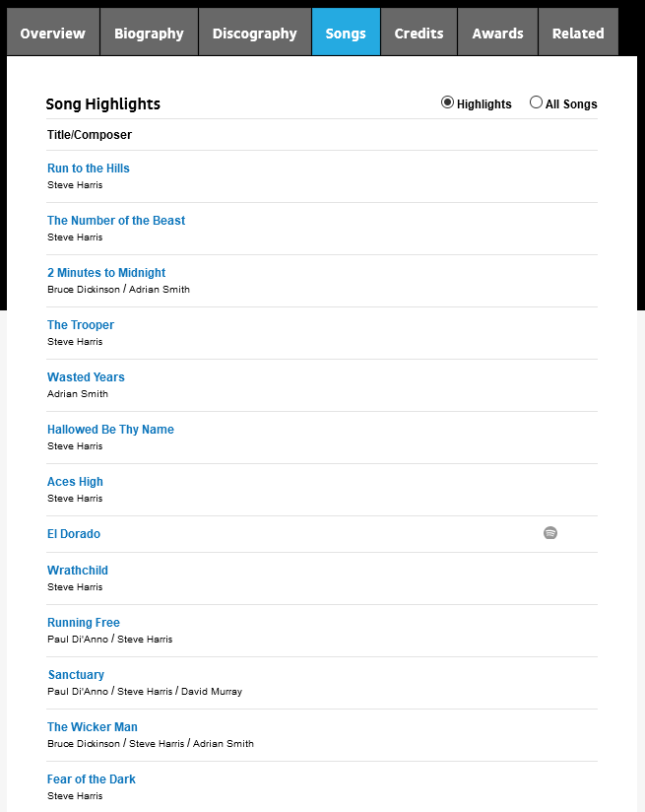Open the Wasted Years song page
The image size is (645, 812).
pos(86,377)
